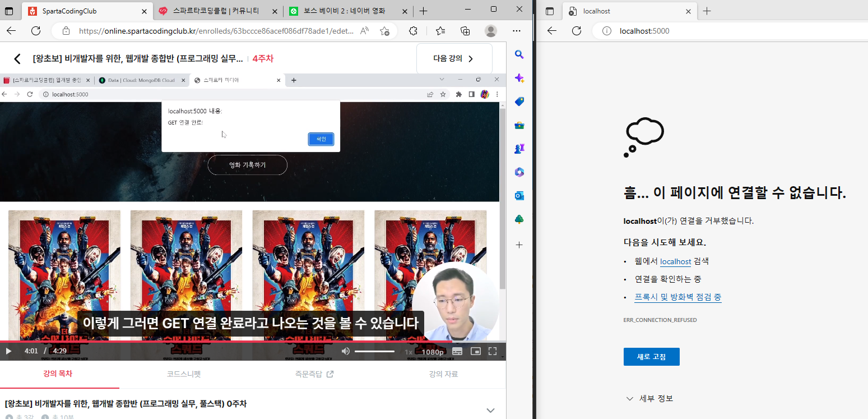Viewport: 868px width, 419px height.
Task: Go back in the localhost window
Action: (x=552, y=31)
